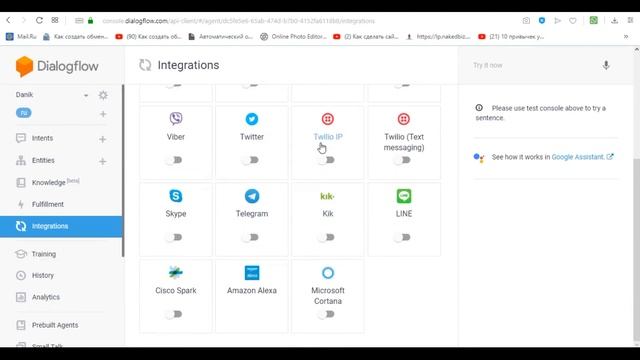The image size is (640, 360).
Task: Click the microphone icon in Try it now
Action: [x=606, y=65]
